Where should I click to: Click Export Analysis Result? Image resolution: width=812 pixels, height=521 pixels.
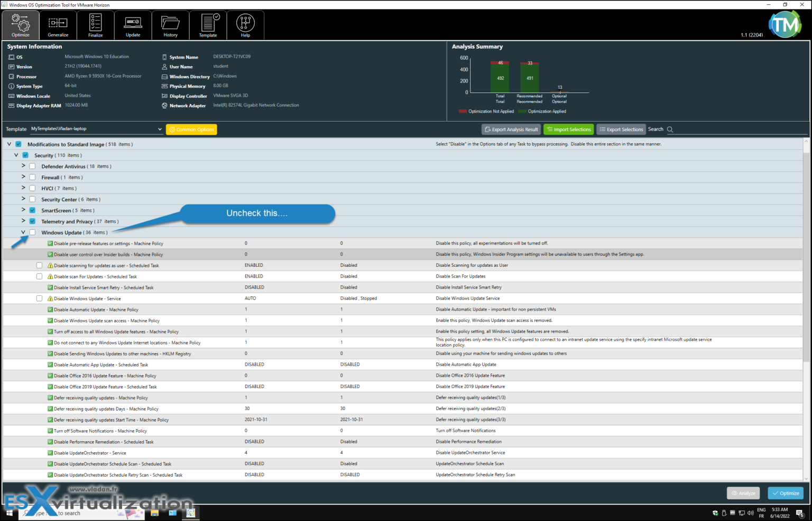pyautogui.click(x=511, y=129)
